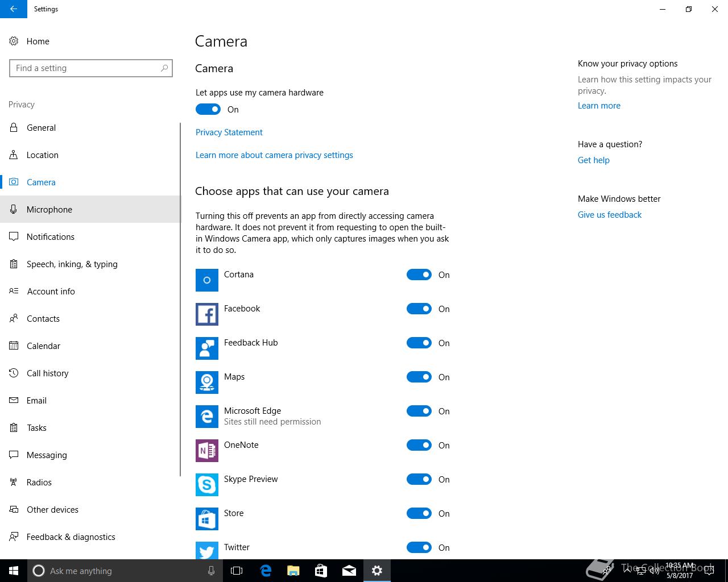The width and height of the screenshot is (728, 582).
Task: Switch off camera access for Maps
Action: pyautogui.click(x=419, y=377)
